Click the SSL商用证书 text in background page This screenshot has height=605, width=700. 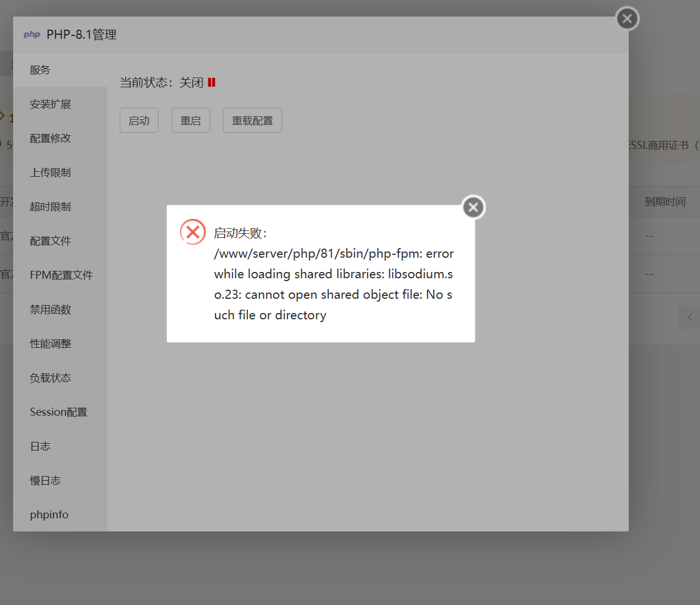(659, 145)
